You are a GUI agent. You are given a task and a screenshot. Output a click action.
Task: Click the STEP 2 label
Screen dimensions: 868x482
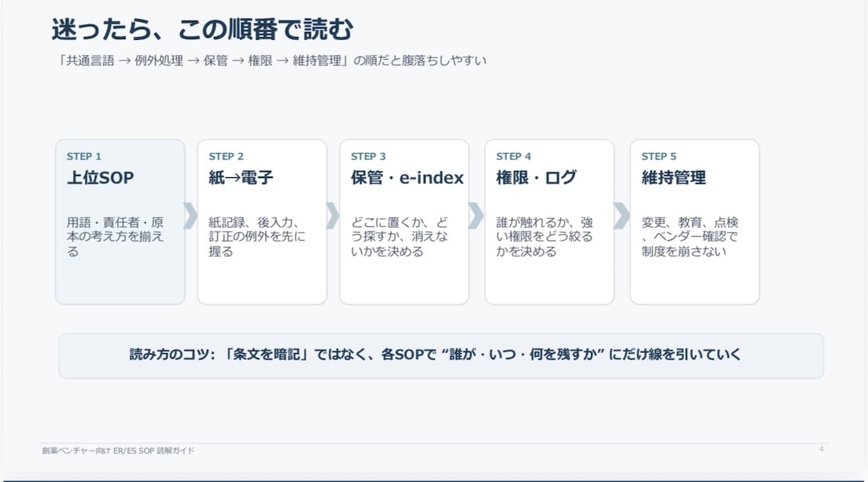[226, 157]
